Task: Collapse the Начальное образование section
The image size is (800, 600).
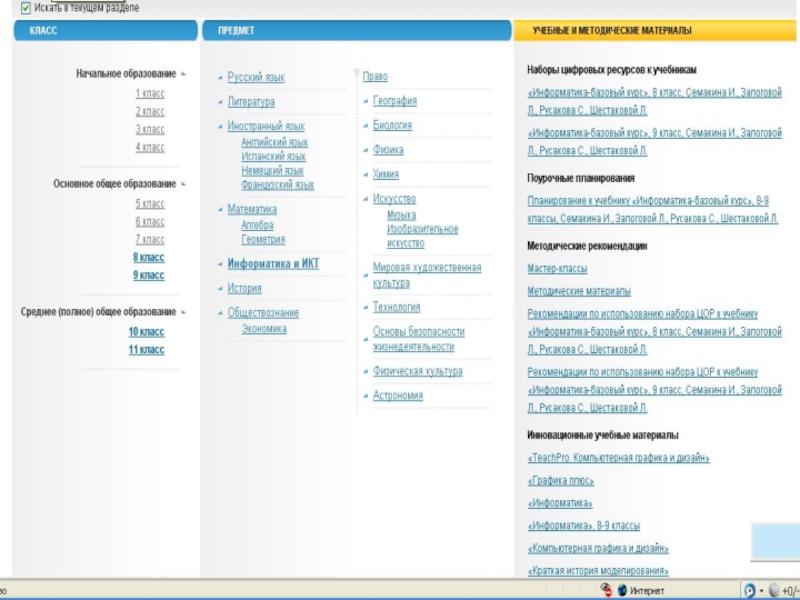Action: click(x=183, y=73)
